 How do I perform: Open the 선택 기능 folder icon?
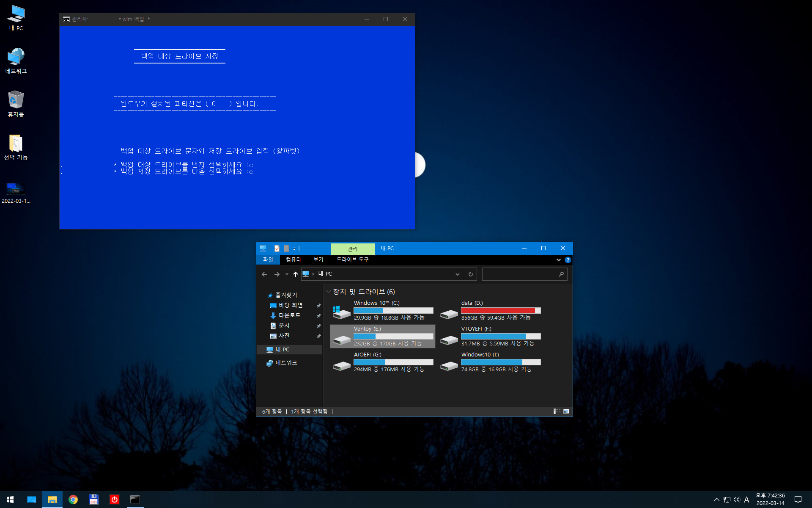(16, 147)
